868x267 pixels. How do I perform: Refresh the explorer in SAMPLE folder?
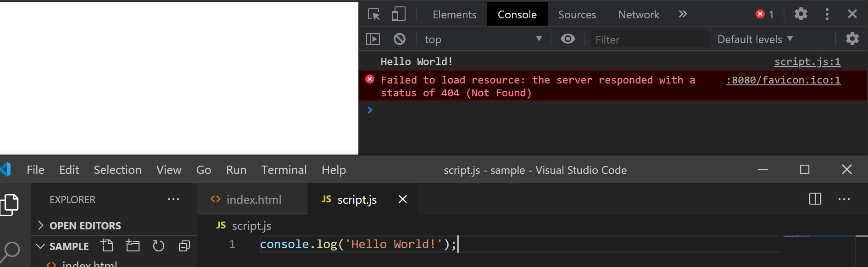[x=159, y=246]
